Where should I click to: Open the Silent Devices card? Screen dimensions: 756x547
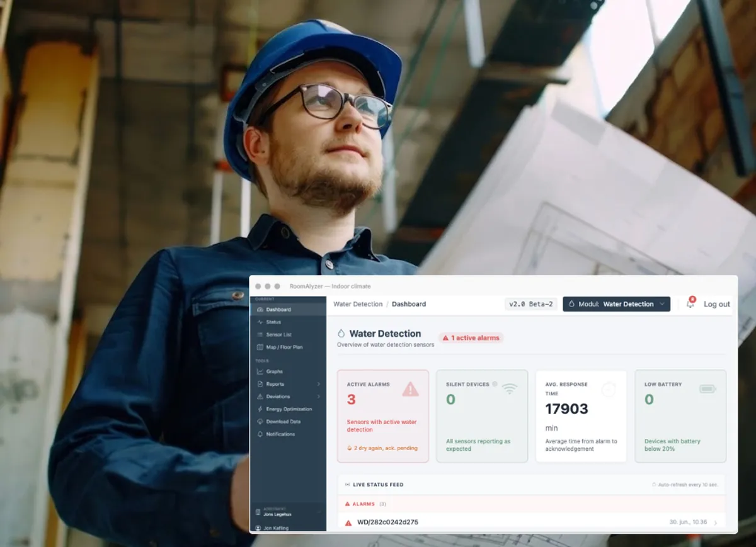point(482,416)
